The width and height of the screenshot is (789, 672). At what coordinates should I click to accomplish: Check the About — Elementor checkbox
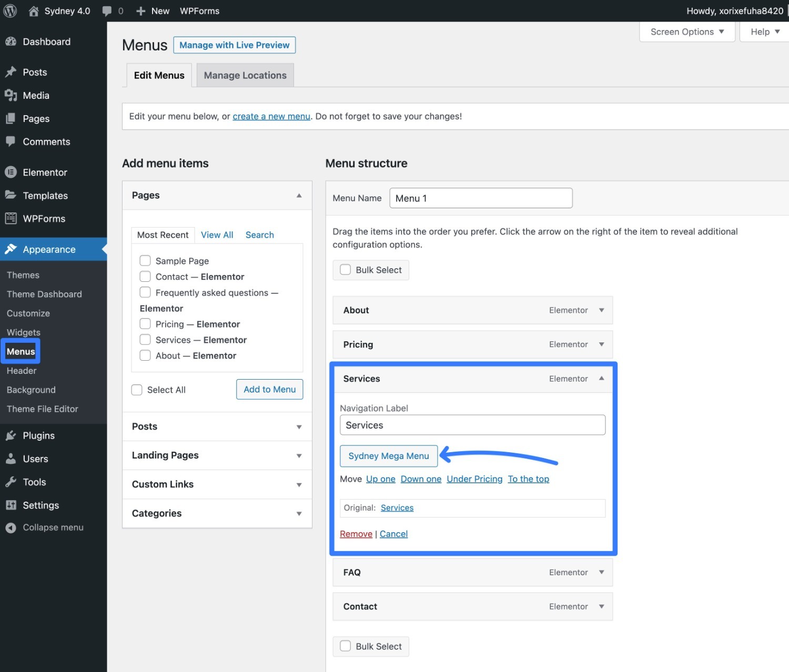pyautogui.click(x=145, y=355)
